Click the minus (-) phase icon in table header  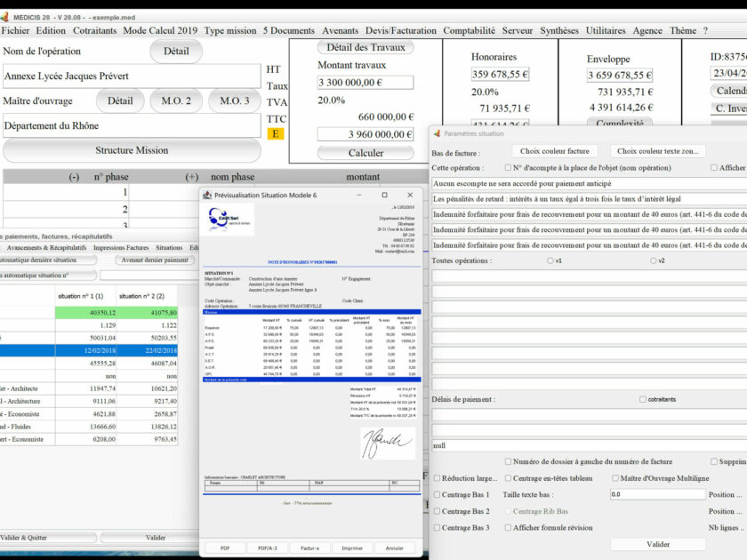(x=74, y=177)
